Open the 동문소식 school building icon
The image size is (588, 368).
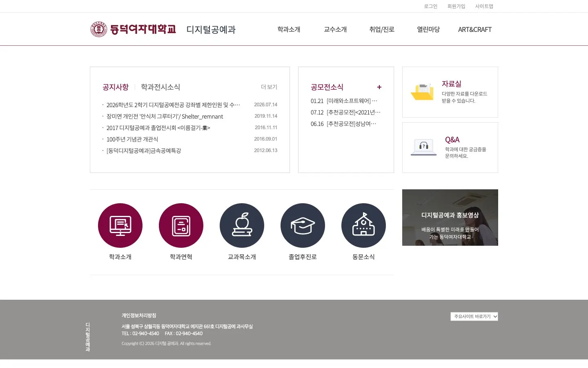coord(363,225)
